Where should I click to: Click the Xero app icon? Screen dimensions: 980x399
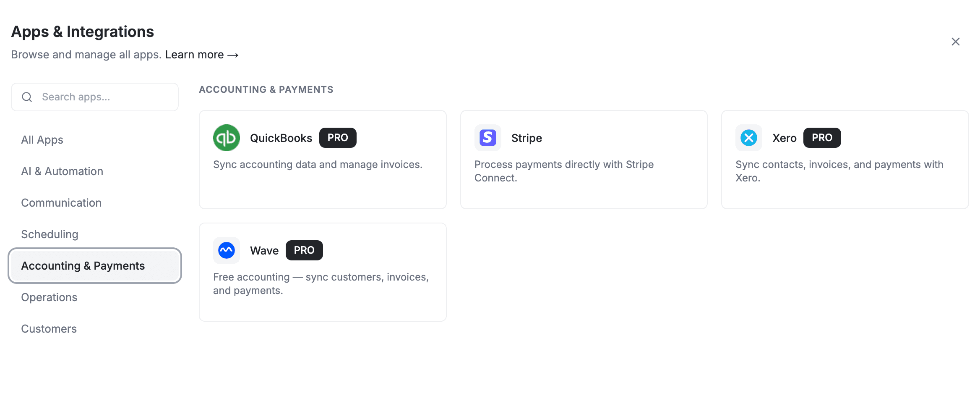point(748,137)
